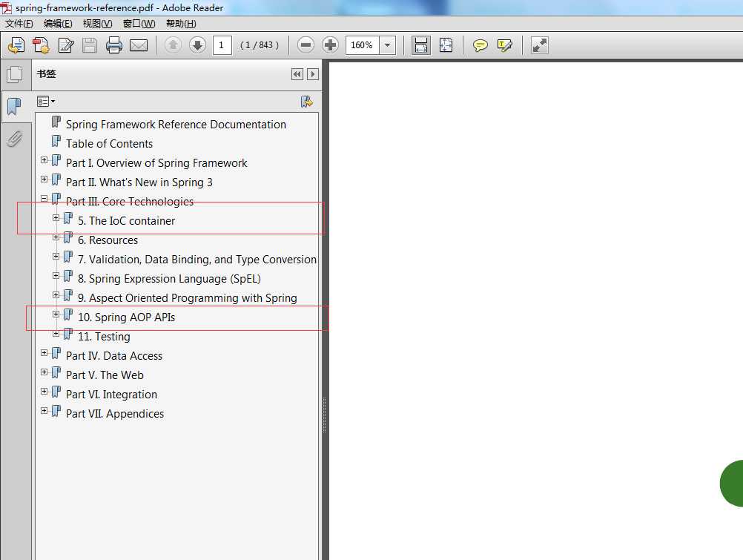Expand 5. The IoC container node
Viewport: 743px width, 560px height.
point(56,217)
